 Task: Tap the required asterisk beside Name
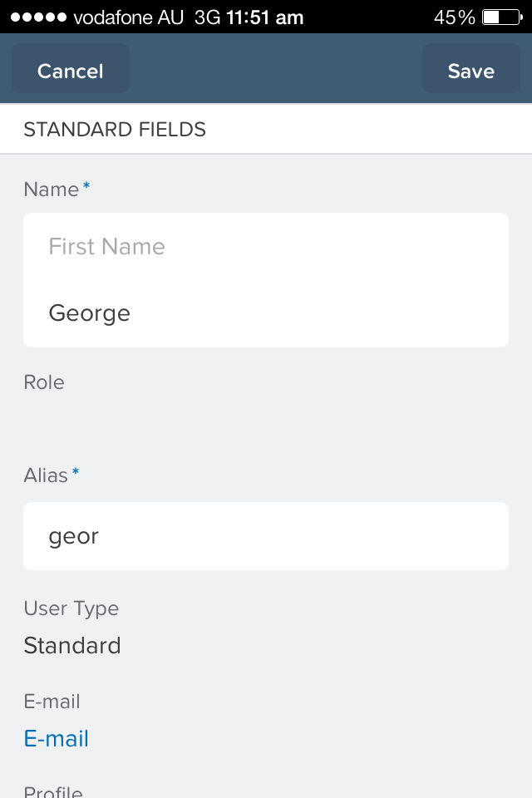click(86, 188)
